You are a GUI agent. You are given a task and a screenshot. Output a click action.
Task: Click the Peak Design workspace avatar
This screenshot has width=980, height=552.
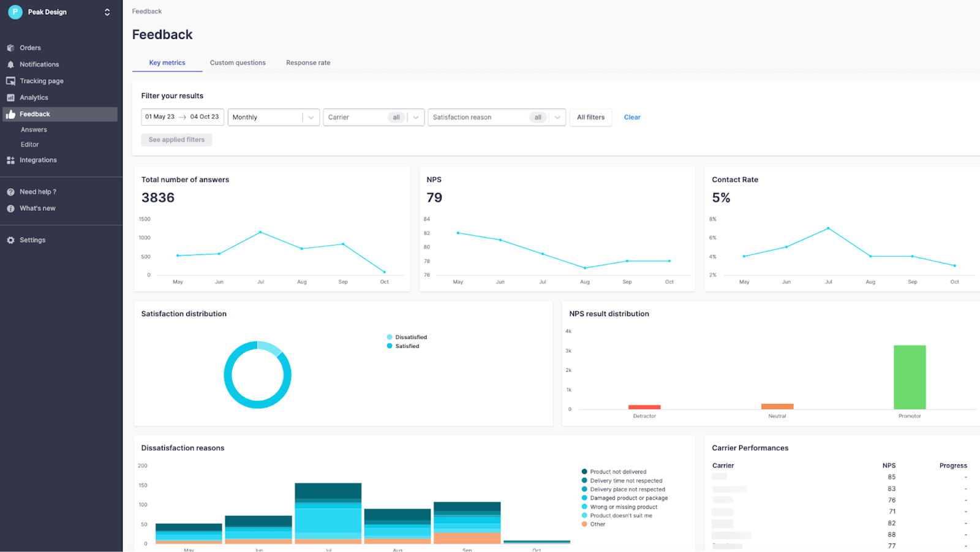tap(15, 12)
